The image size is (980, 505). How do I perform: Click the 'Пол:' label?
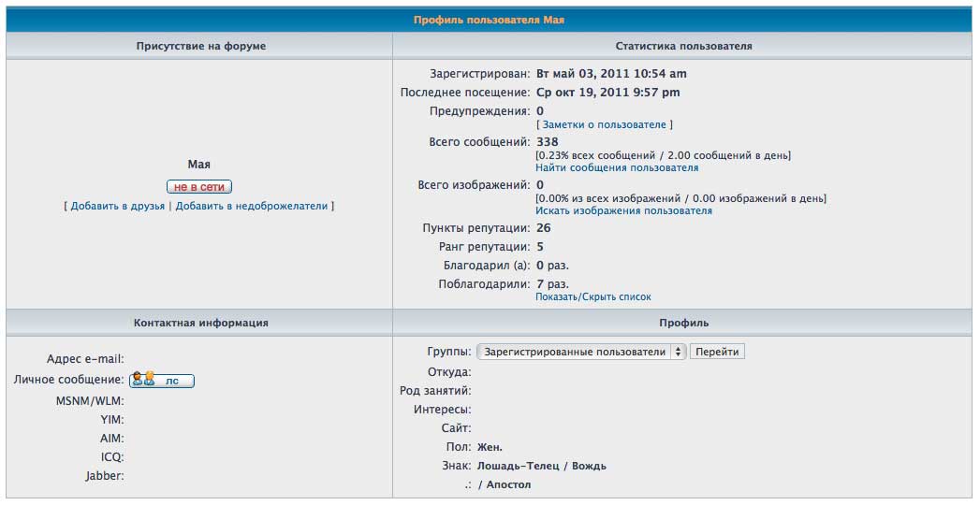[459, 447]
